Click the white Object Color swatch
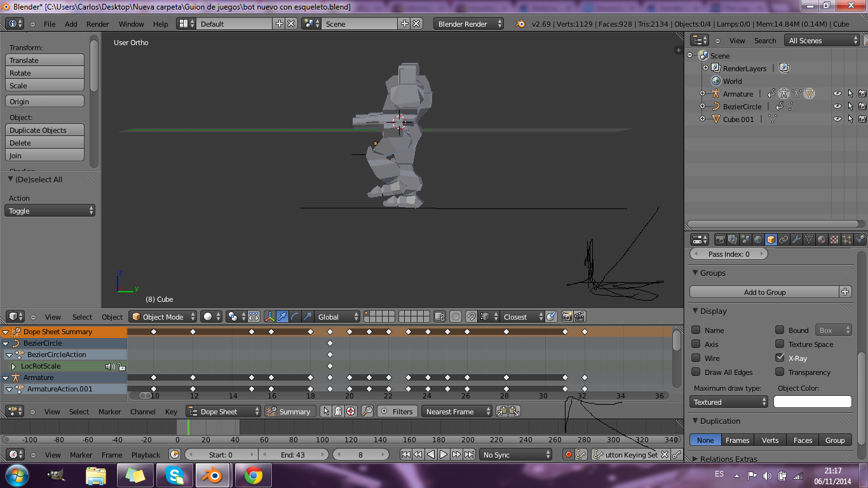 [x=812, y=402]
